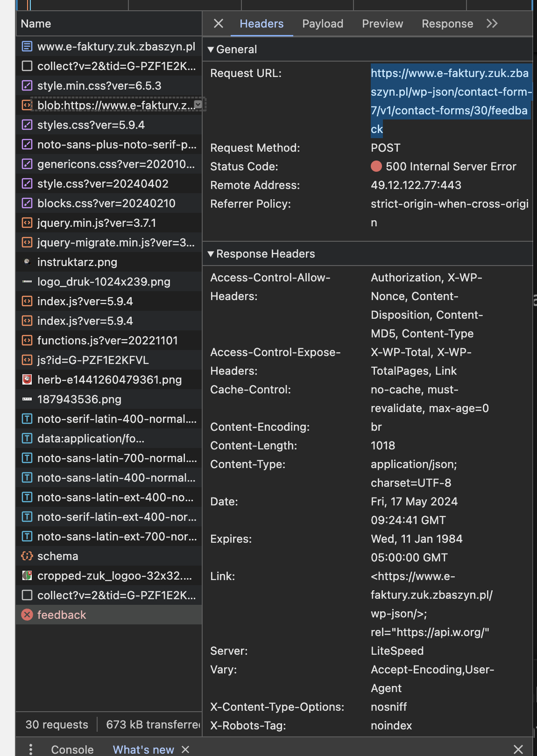Collapse the General section
Image resolution: width=537 pixels, height=756 pixels.
[x=211, y=49]
